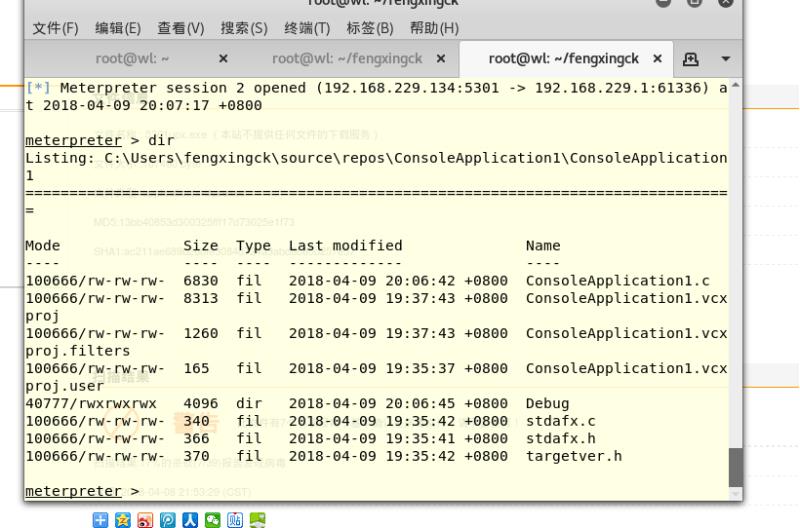
Task: Click the scrollbar down arrow
Action: [x=735, y=493]
